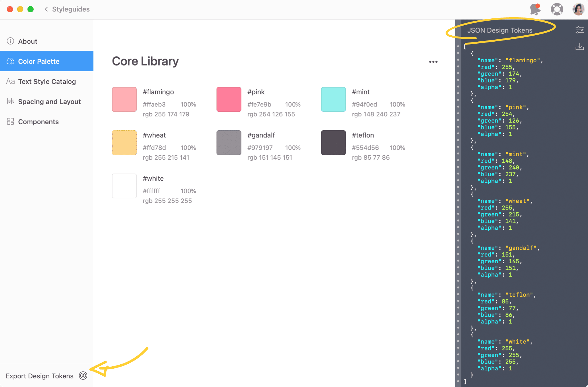588x387 pixels.
Task: Go back using the chevron beside Styleguides
Action: point(46,9)
